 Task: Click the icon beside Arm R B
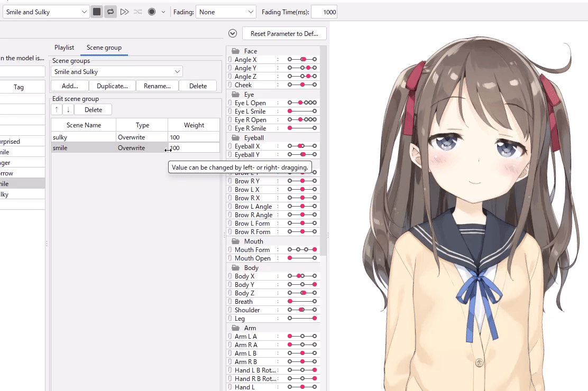[230, 362]
